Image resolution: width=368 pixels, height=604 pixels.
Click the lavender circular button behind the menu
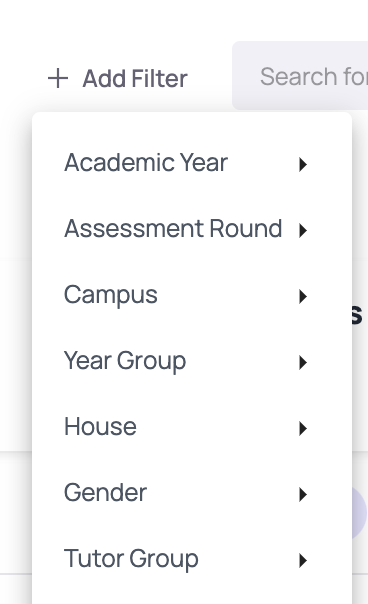pos(359,513)
